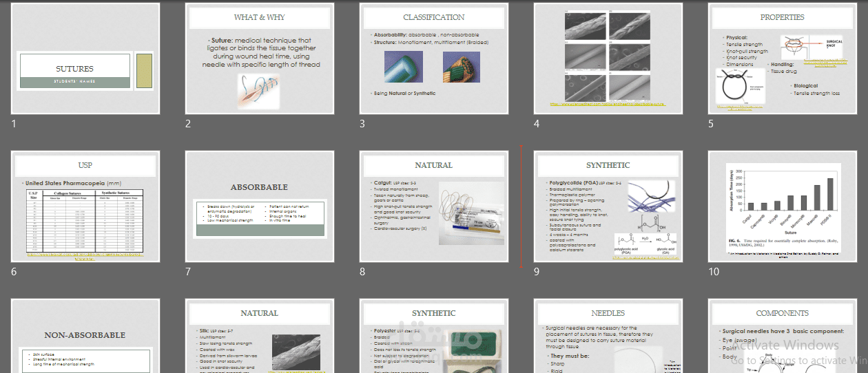868x373 pixels.
Task: Select slide 8 Natural catgut thumbnail
Action: (434, 206)
